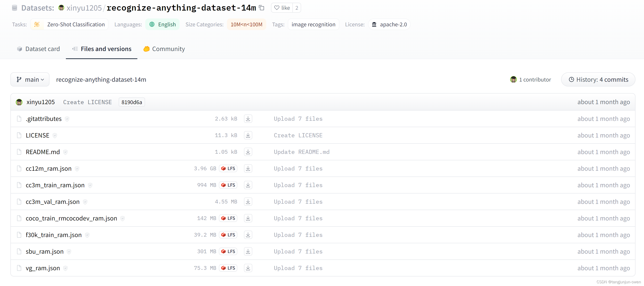The height and width of the screenshot is (286, 644).
Task: Download the sbu_ram.json file
Action: coord(248,251)
